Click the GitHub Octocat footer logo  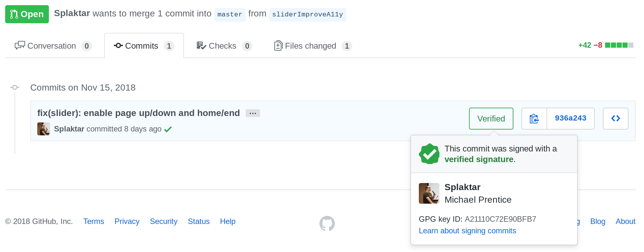coord(327,223)
